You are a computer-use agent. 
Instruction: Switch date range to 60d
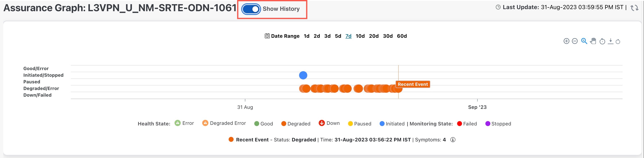tap(402, 36)
